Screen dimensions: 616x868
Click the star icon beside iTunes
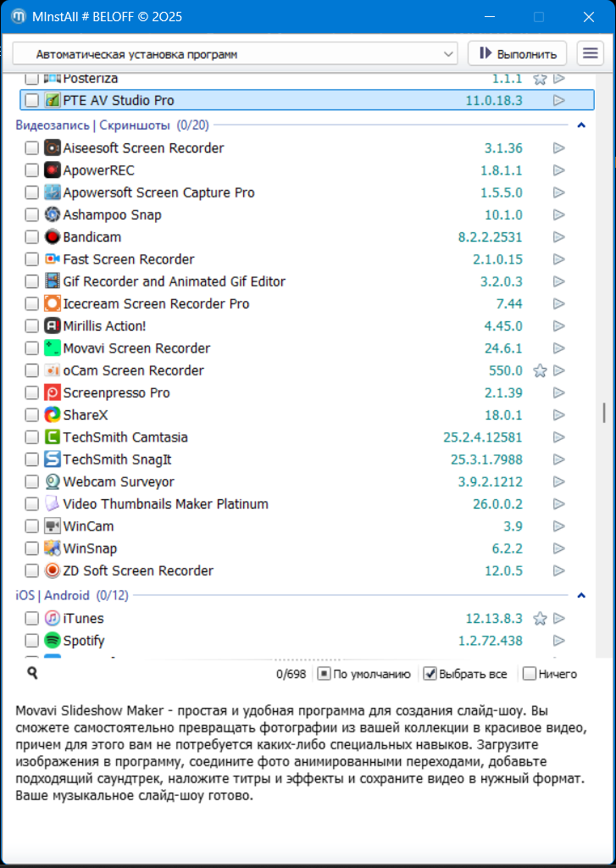click(x=540, y=619)
